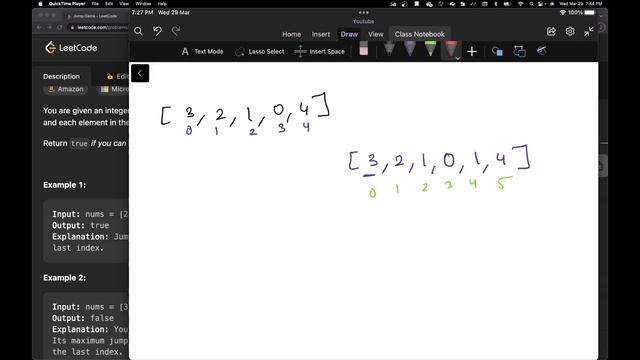The height and width of the screenshot is (360, 640).
Task: Click the menu bar date and time
Action: point(580,4)
